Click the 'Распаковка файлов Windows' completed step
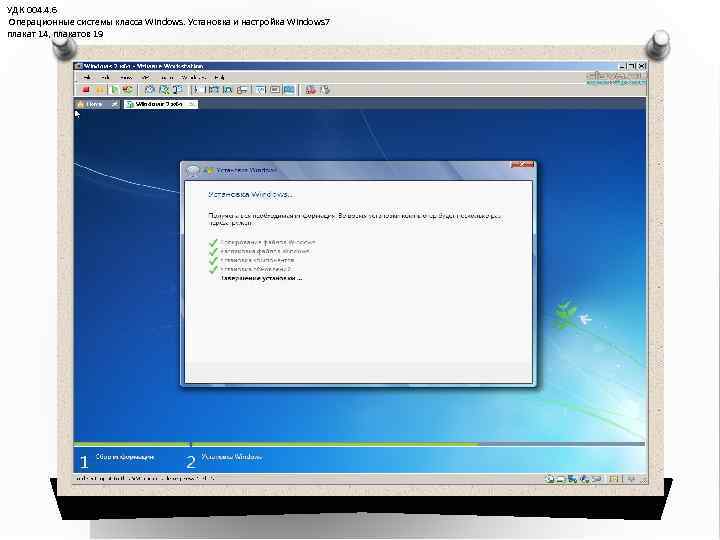Image resolution: width=720 pixels, height=540 pixels. 265,252
